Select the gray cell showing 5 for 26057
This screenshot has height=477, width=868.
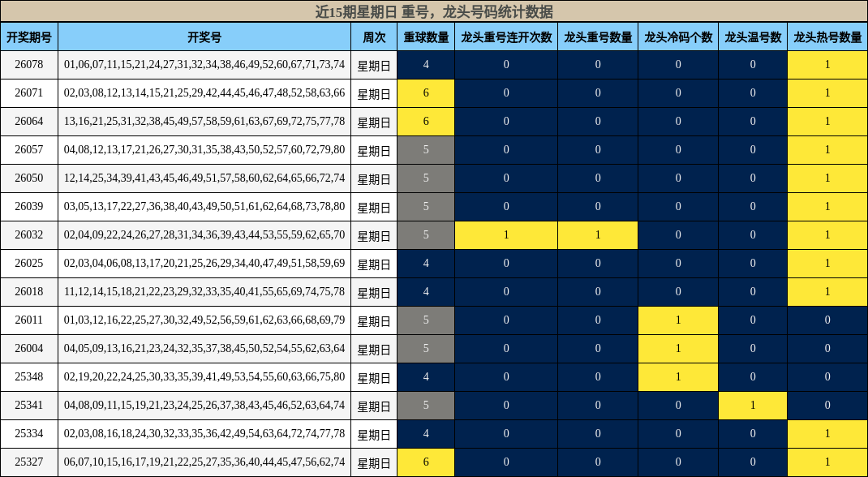coord(426,149)
